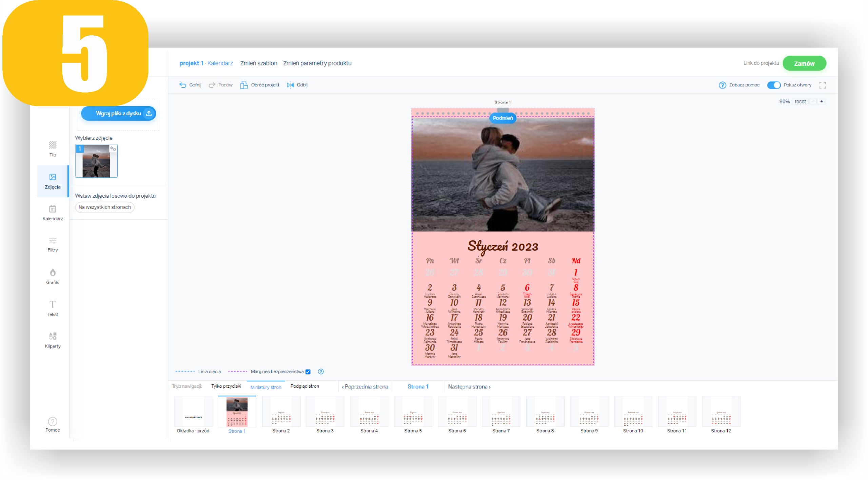This screenshot has height=480, width=868.
Task: Increase zoom with the plus button
Action: (822, 101)
